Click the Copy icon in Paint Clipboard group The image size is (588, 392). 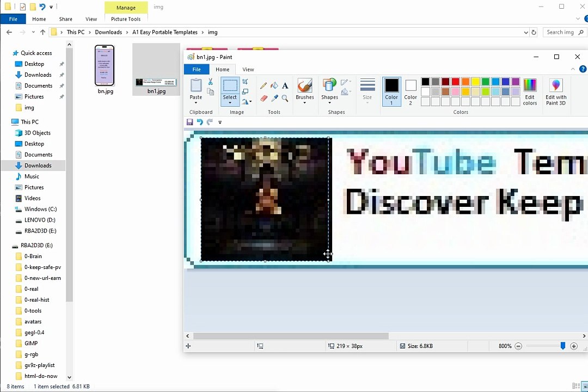pos(210,91)
